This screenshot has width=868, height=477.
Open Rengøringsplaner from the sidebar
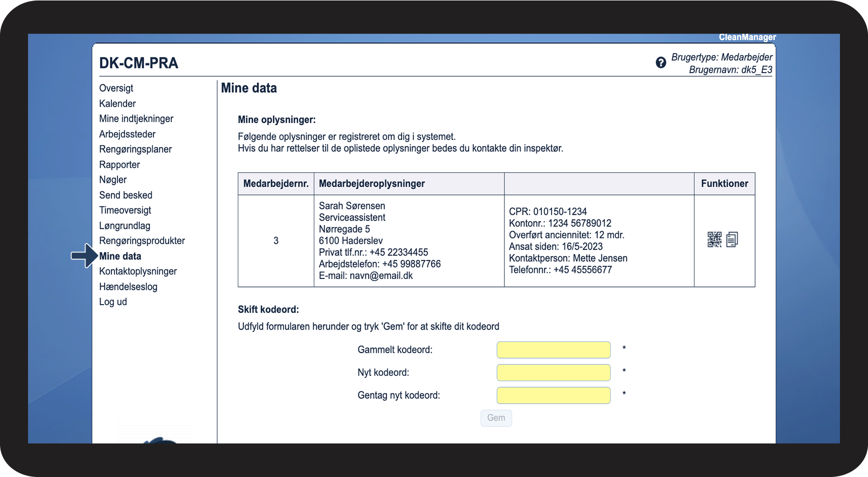point(136,149)
